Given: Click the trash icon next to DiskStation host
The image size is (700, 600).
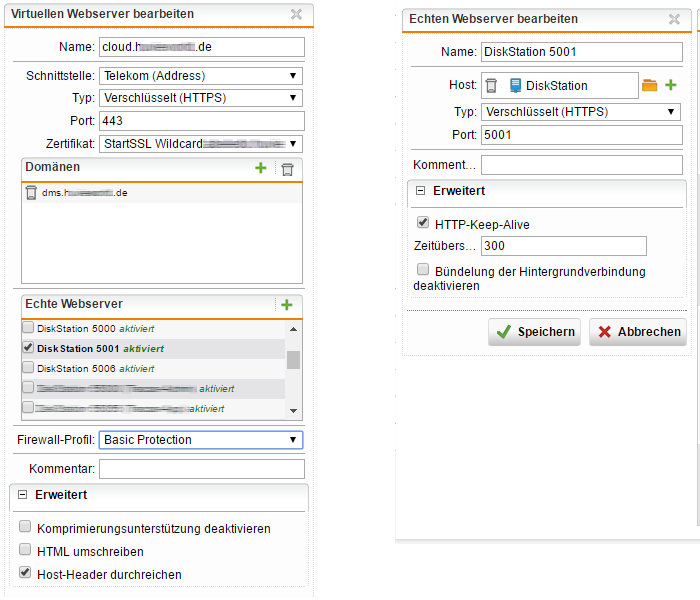Looking at the screenshot, I should tap(491, 86).
